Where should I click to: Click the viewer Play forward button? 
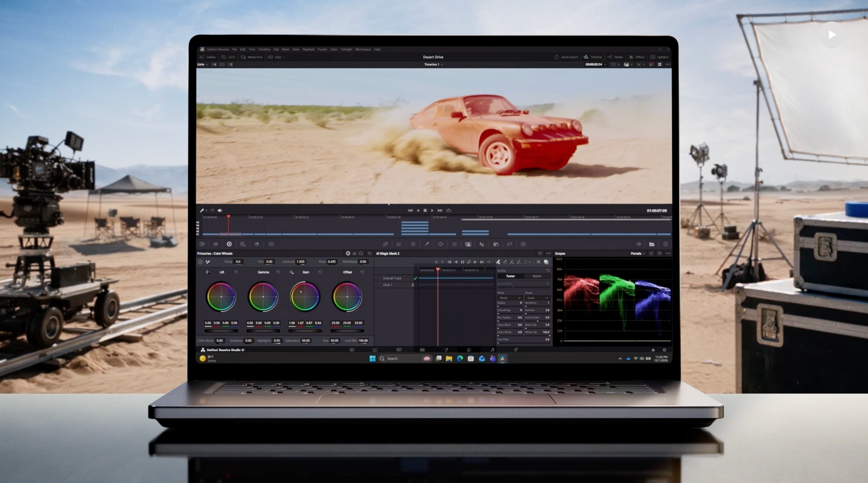(432, 211)
